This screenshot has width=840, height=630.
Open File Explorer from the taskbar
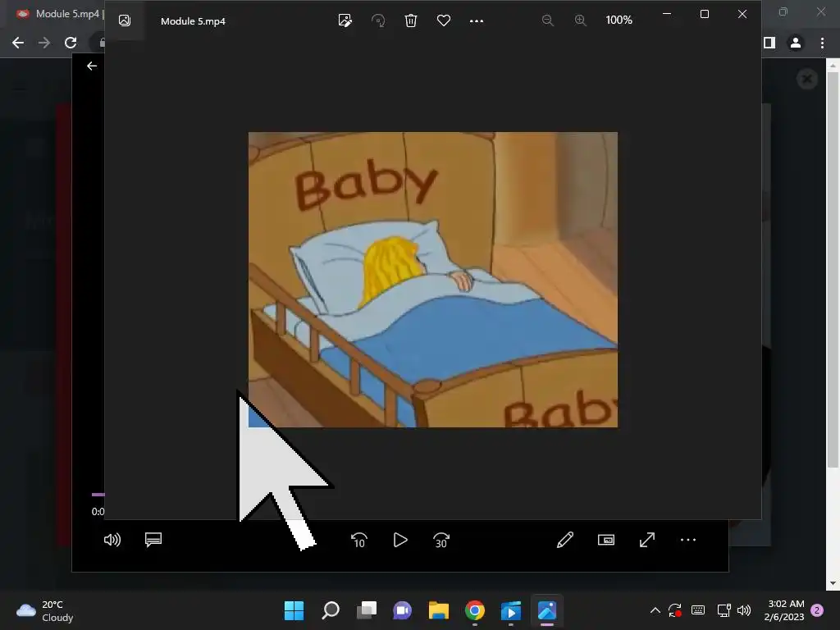click(x=439, y=610)
